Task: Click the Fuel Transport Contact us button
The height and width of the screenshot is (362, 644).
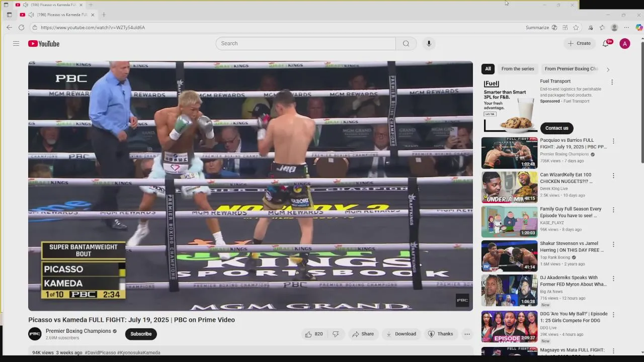Action: tap(556, 128)
